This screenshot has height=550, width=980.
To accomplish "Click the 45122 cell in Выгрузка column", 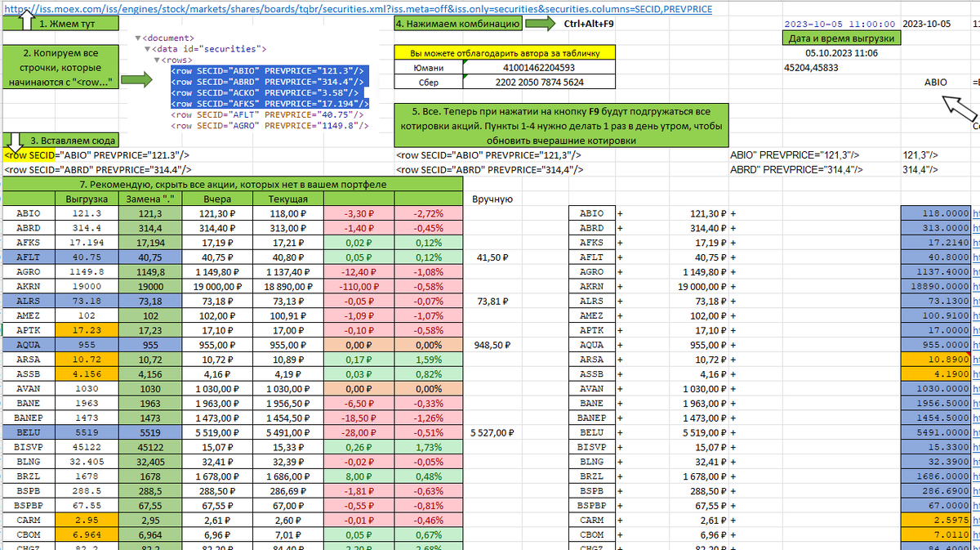I will click(x=86, y=447).
